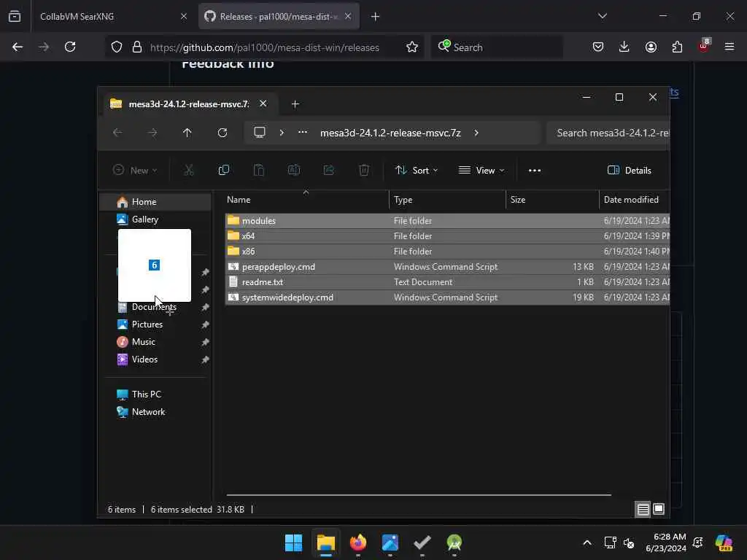Click the Share icon in Explorer toolbar

tap(329, 170)
